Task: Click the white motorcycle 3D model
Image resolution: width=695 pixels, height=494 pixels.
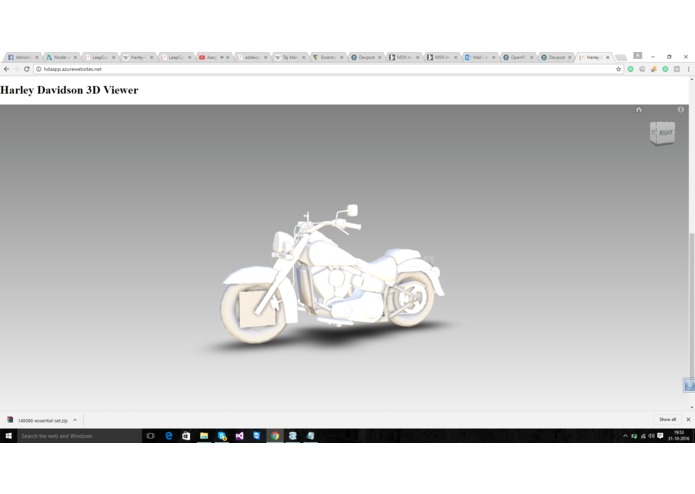Action: click(x=332, y=275)
